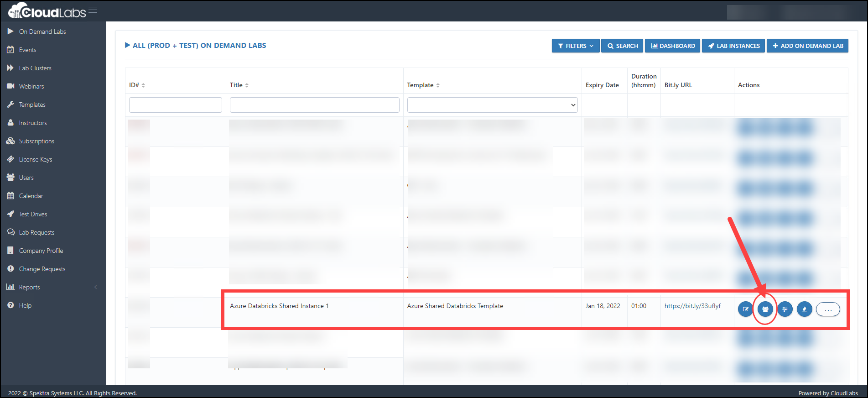
Task: Click the CloudLabs logo
Action: coord(47,11)
